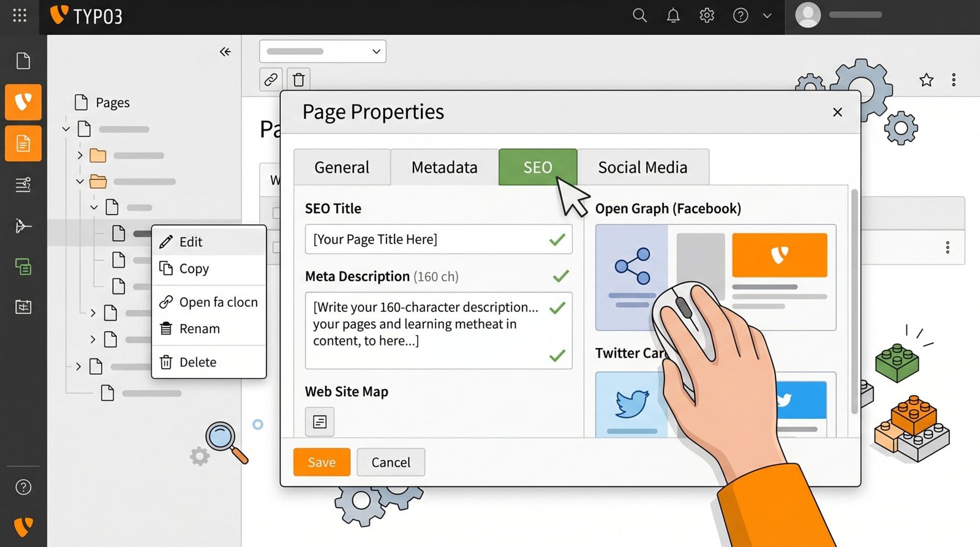Collapse the first root page node
Viewport: 980px width, 547px height.
[66, 129]
